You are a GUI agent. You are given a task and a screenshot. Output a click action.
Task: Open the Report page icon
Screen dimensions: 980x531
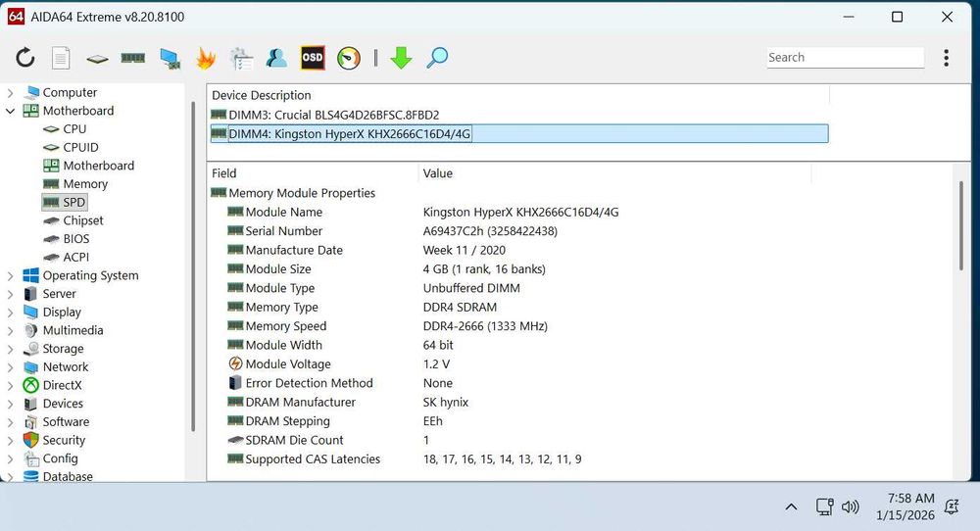click(61, 58)
